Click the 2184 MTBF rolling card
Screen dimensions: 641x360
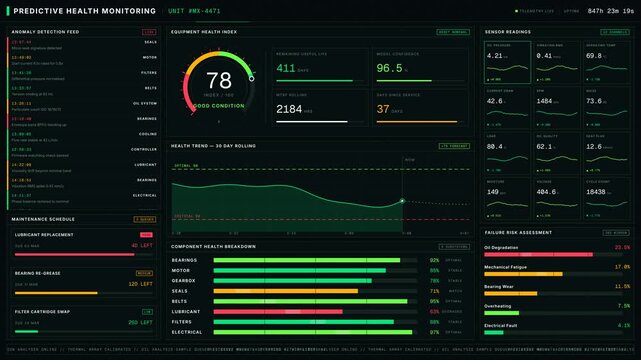coord(320,108)
